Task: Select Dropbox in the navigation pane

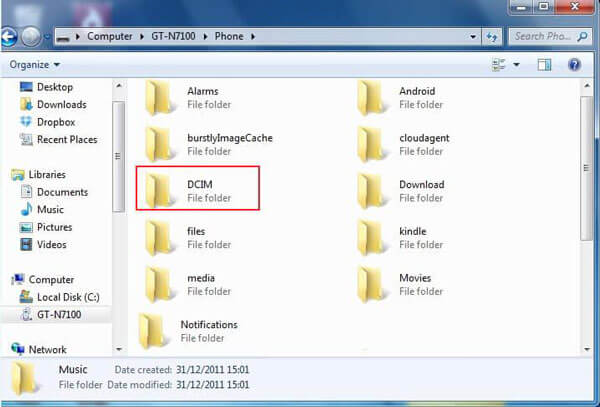Action: tap(47, 122)
